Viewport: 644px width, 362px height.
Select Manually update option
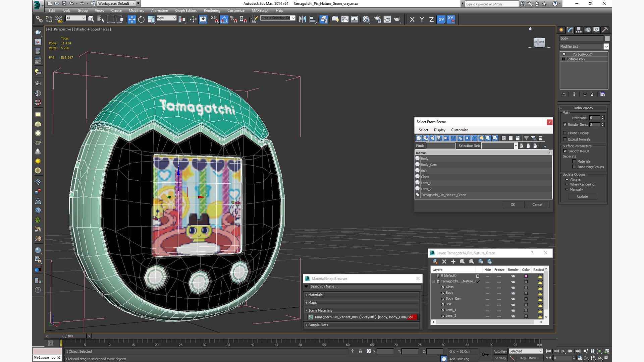click(x=567, y=189)
